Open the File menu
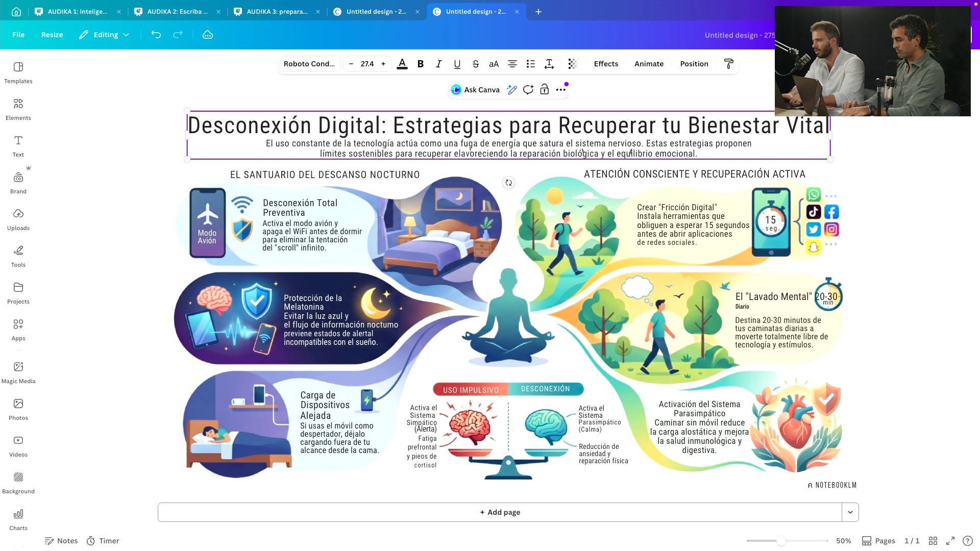Image resolution: width=980 pixels, height=551 pixels. pos(18,35)
